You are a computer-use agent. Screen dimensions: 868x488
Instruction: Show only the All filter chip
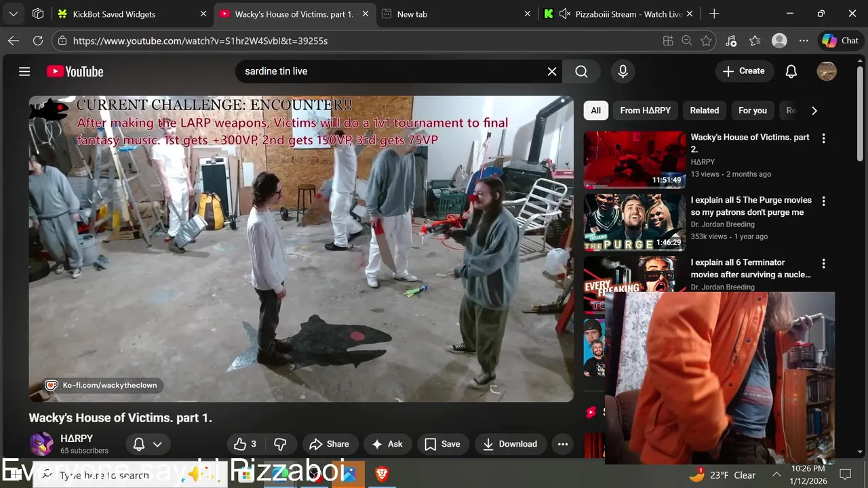pyautogui.click(x=595, y=110)
